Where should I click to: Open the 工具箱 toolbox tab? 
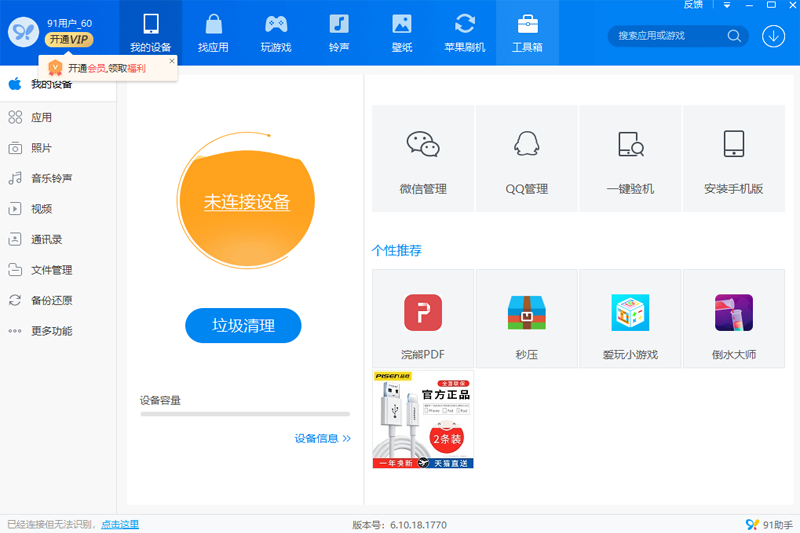coord(527,33)
